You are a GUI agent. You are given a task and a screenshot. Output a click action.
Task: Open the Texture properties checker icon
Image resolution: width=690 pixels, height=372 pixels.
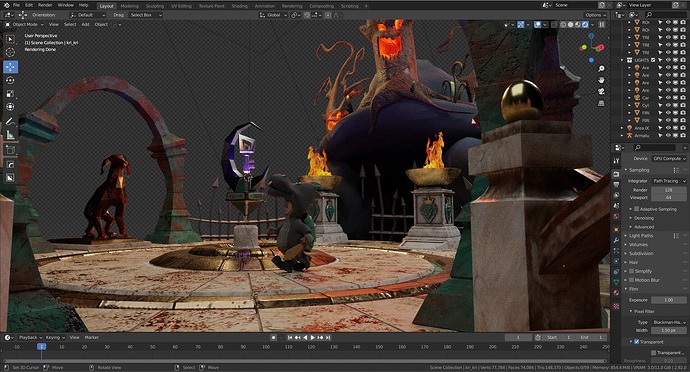617,306
